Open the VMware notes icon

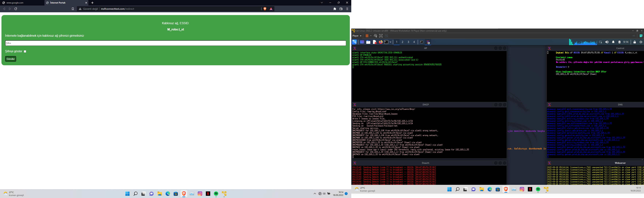[641, 36]
